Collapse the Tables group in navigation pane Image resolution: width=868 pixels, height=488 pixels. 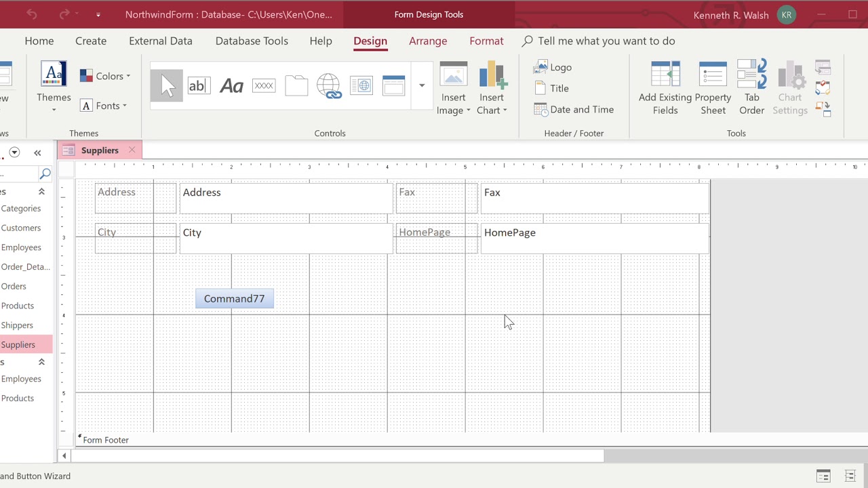click(x=41, y=192)
